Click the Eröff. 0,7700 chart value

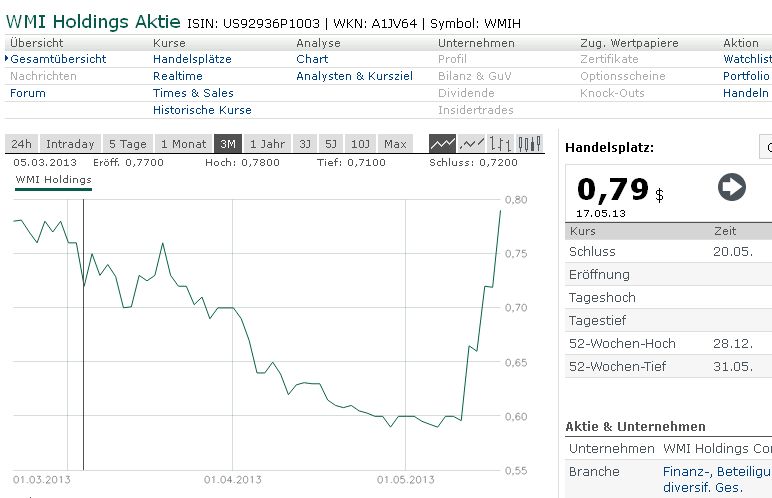pos(128,163)
